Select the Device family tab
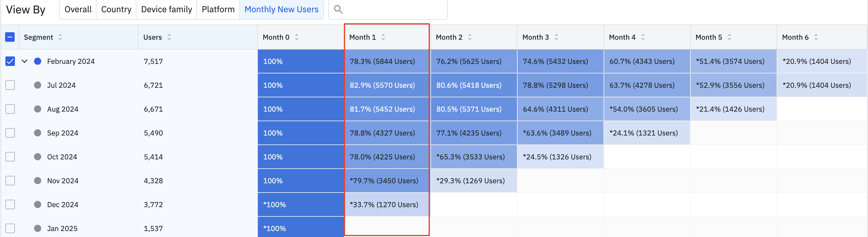Image resolution: width=868 pixels, height=237 pixels. point(167,10)
